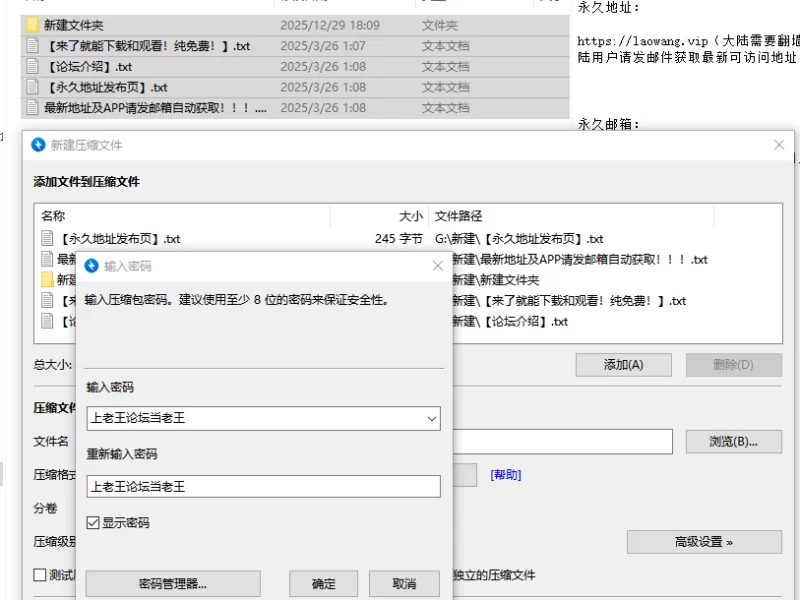Close the 输入密码 dialog with X

(437, 266)
